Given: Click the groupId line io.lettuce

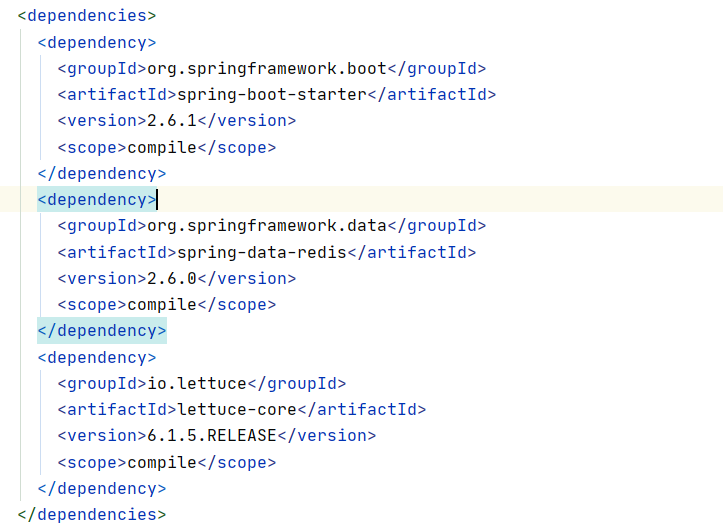Looking at the screenshot, I should pyautogui.click(x=201, y=384).
